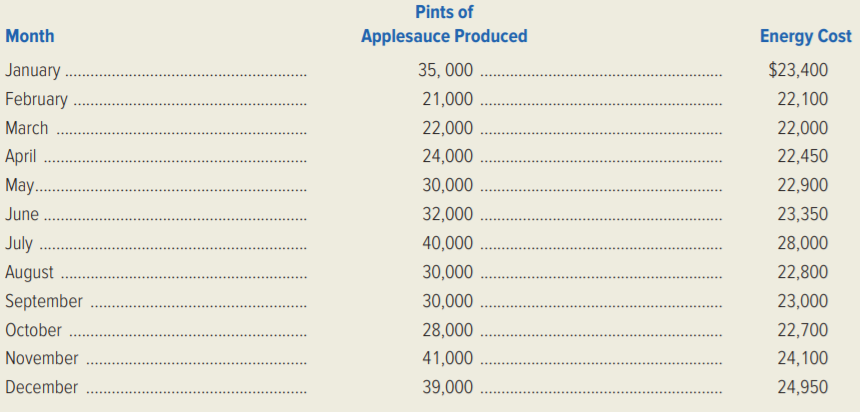The width and height of the screenshot is (860, 412).
Task: Click November's 41,000 pints value
Action: click(x=448, y=358)
